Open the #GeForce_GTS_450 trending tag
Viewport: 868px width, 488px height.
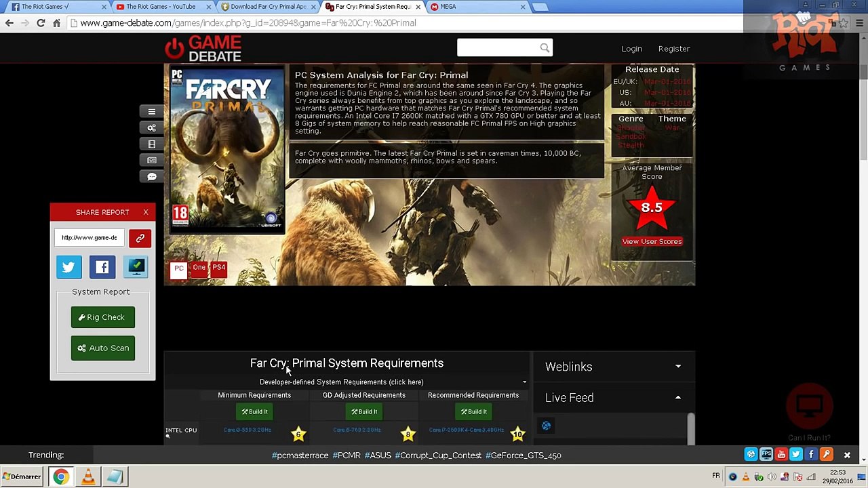pos(524,455)
